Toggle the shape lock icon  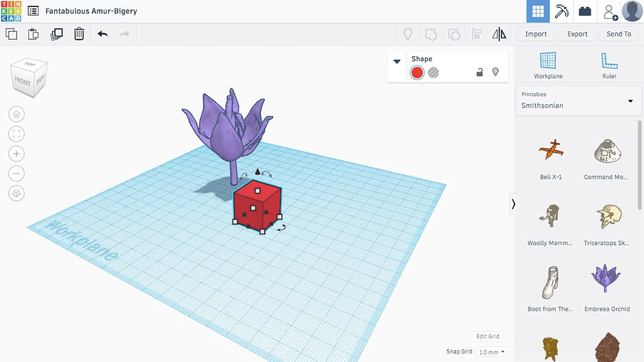479,72
